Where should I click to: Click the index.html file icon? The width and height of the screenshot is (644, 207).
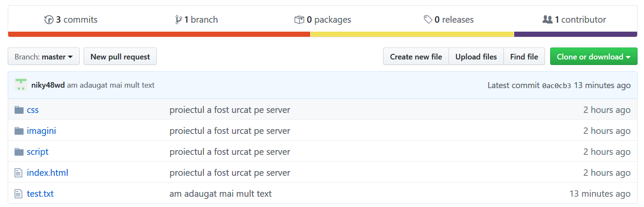point(18,173)
